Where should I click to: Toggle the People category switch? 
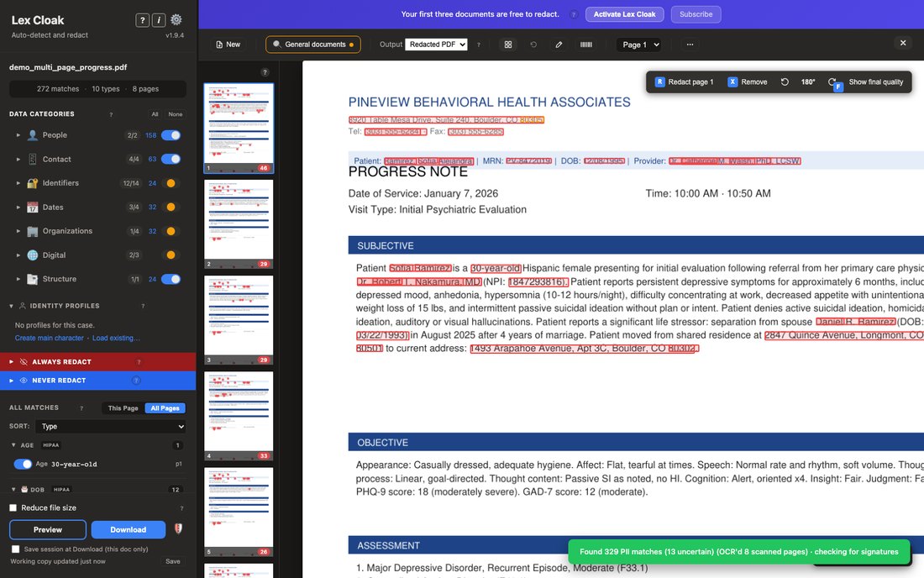[x=171, y=135]
